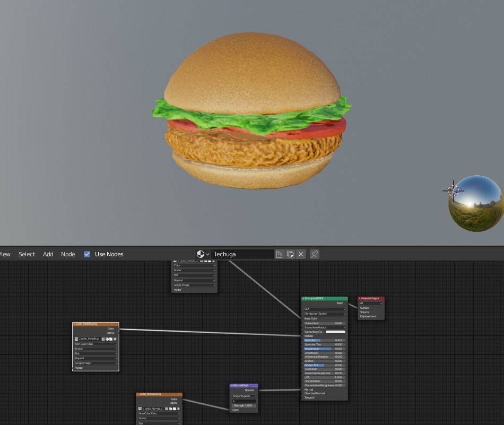The image size is (504, 425).
Task: Collapse the Normal Map node with its triangle
Action: coord(232,385)
